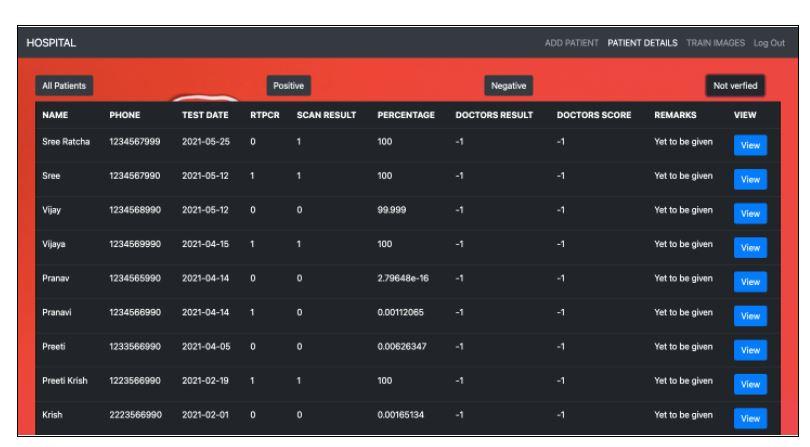Click the HOSPITAL brand link
This screenshot has height=447, width=810.
pyautogui.click(x=51, y=43)
